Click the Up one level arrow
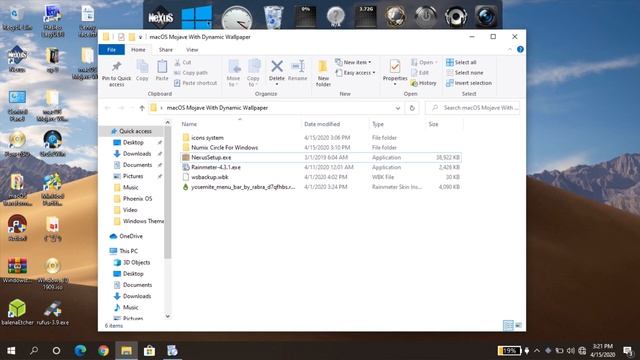Viewport: 640px width, 360px height. 142,108
